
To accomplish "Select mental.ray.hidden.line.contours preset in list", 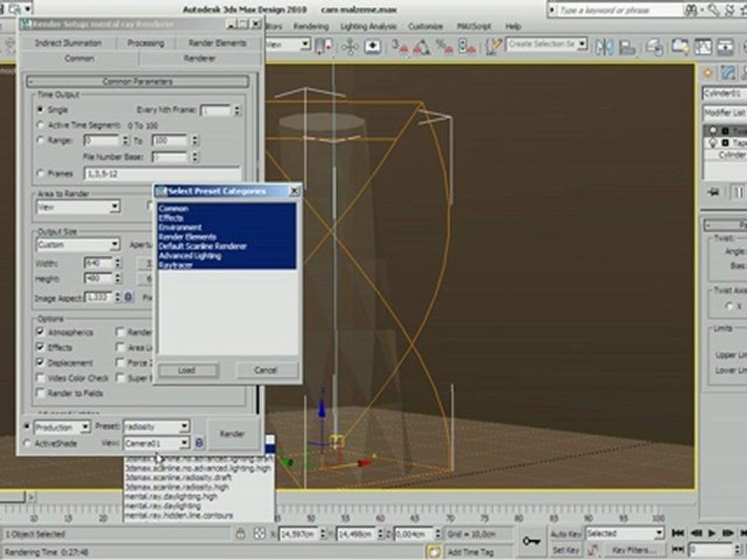I will pos(179,516).
